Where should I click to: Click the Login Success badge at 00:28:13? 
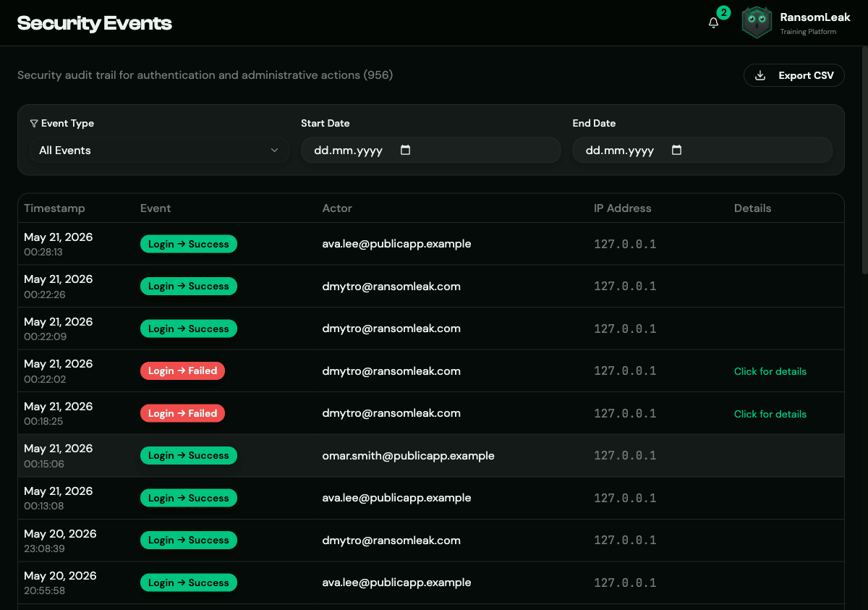[189, 244]
